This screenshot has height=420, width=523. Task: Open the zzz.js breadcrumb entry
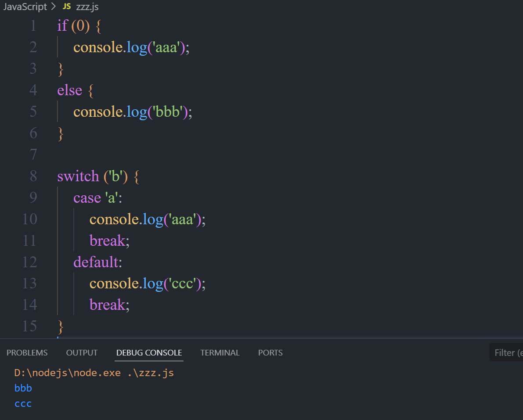87,7
